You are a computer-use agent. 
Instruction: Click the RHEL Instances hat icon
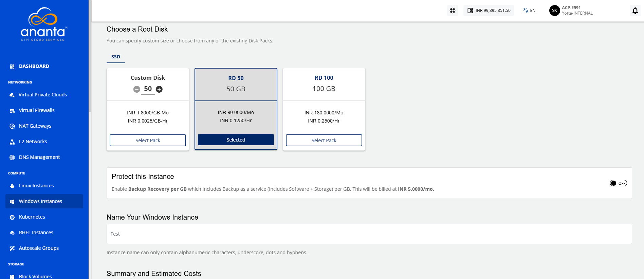point(12,233)
